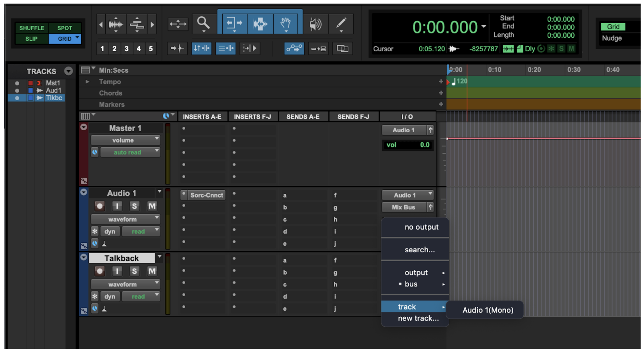This screenshot has width=644, height=351.
Task: Click Master 1 vol fader field
Action: [408, 145]
